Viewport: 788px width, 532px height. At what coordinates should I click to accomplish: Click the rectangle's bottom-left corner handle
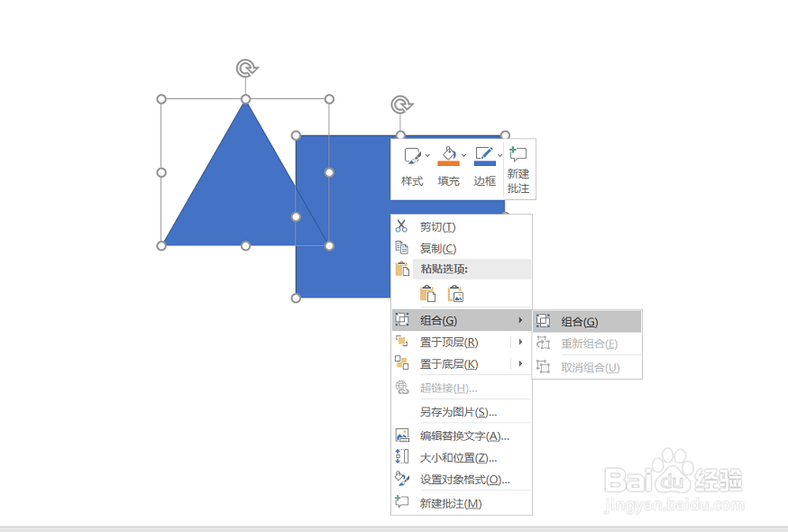tap(296, 298)
